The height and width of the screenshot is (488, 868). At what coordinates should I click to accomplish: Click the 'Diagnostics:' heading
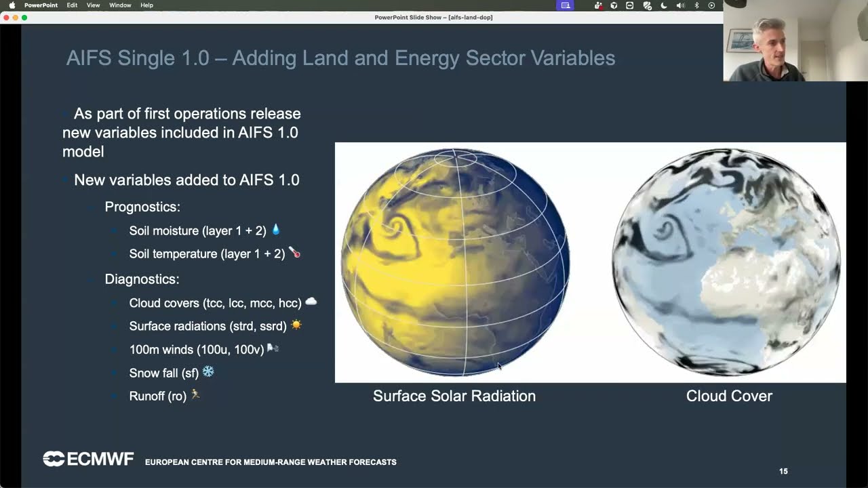click(142, 279)
